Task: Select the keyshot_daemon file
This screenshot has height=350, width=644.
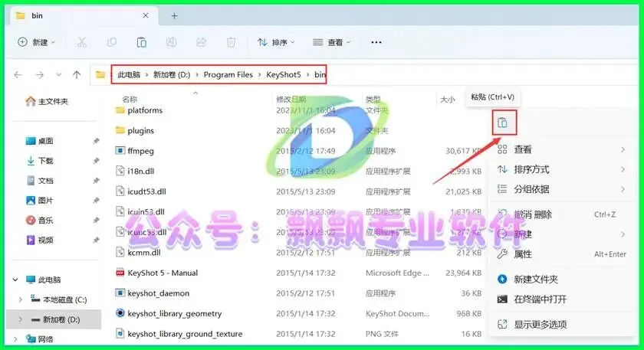Action: (153, 293)
